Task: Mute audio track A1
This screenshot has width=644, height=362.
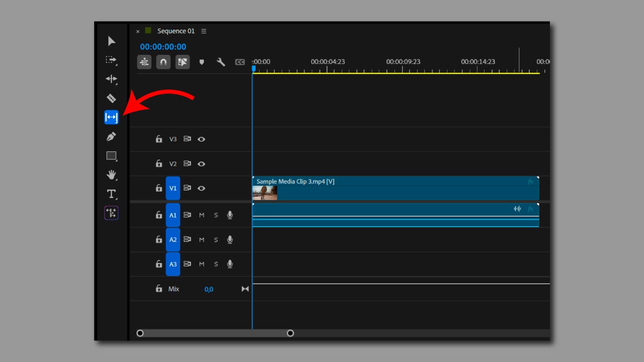Action: (x=202, y=215)
